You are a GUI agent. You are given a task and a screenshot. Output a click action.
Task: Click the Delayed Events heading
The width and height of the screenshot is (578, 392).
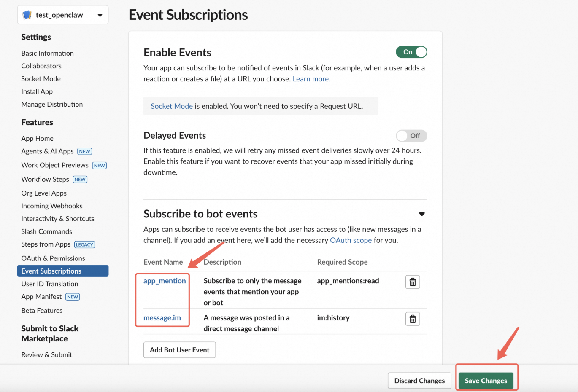coord(175,135)
